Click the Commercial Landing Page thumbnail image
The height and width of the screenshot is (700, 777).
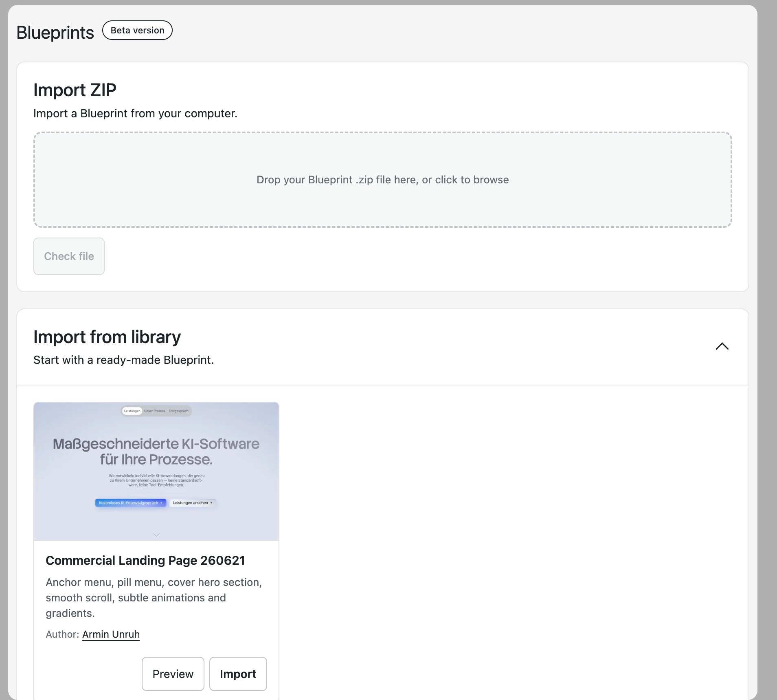coord(156,471)
